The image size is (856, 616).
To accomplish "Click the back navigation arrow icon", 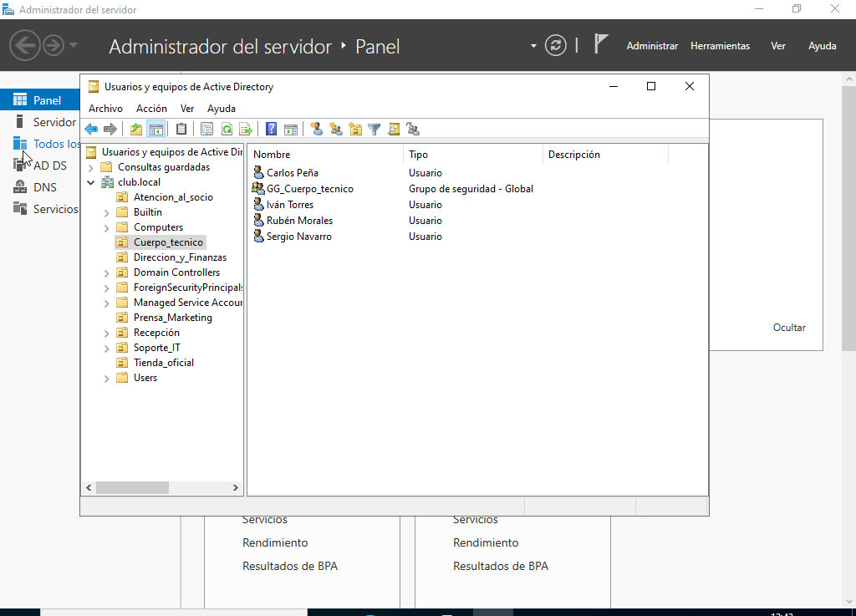I will 92,130.
